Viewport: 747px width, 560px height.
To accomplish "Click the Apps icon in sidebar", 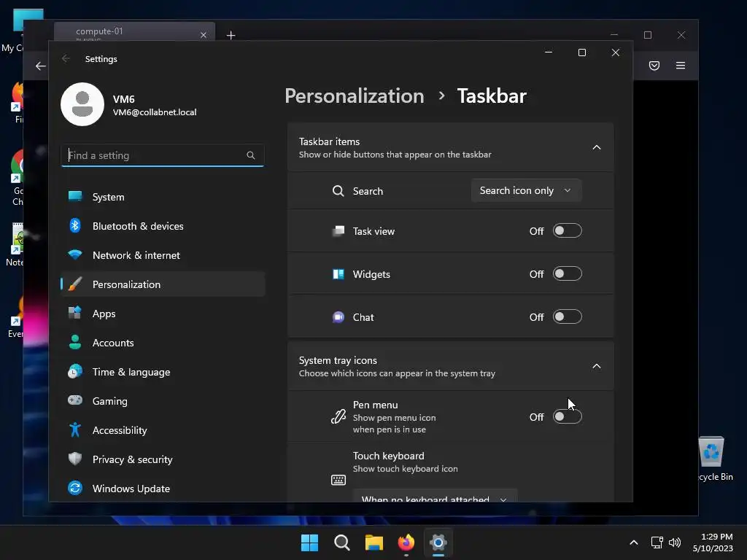I will 75,314.
